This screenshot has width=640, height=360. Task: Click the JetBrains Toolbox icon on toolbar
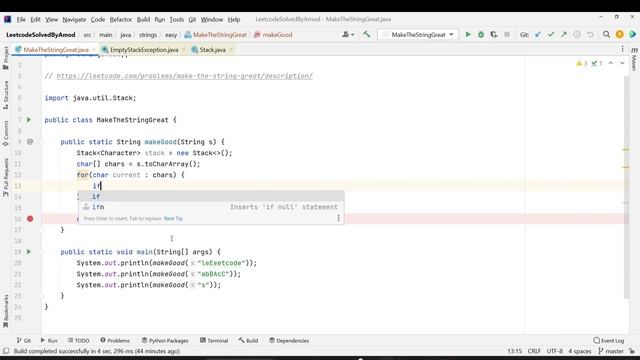point(633,35)
